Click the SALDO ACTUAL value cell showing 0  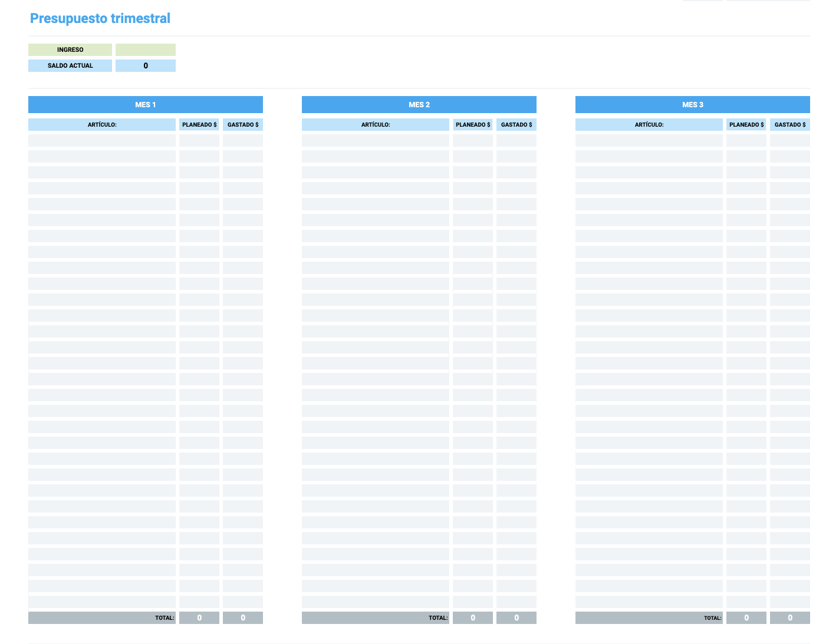point(146,65)
